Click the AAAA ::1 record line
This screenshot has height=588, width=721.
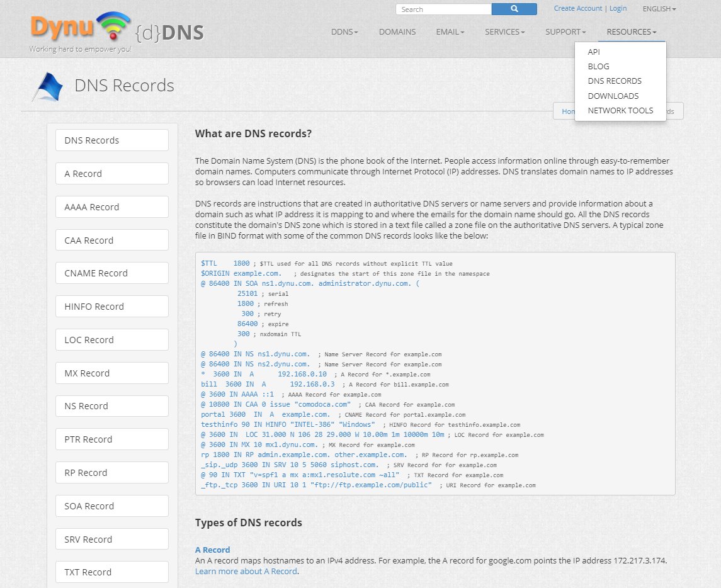(x=291, y=395)
